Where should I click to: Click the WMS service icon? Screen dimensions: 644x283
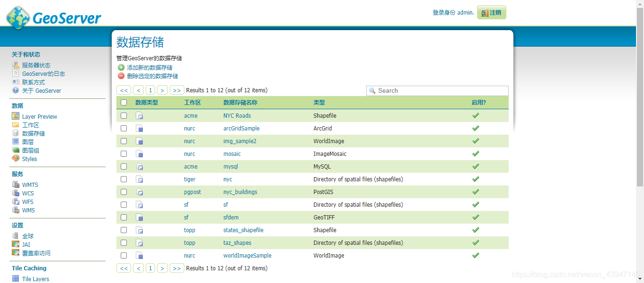[x=16, y=210]
